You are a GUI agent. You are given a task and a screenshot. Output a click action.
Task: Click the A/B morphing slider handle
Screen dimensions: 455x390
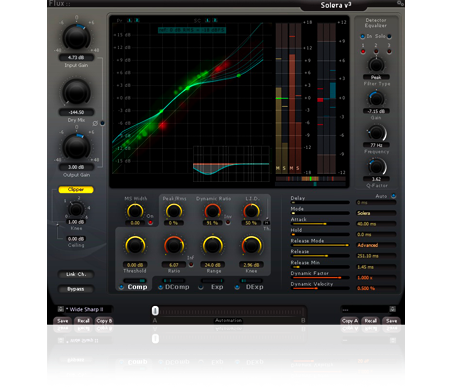(x=155, y=310)
